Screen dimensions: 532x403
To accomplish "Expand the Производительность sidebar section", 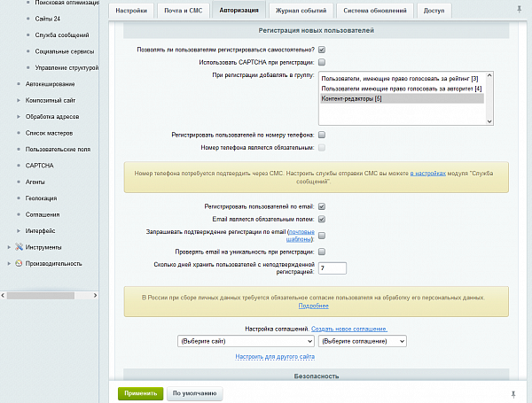I will (x=9, y=263).
